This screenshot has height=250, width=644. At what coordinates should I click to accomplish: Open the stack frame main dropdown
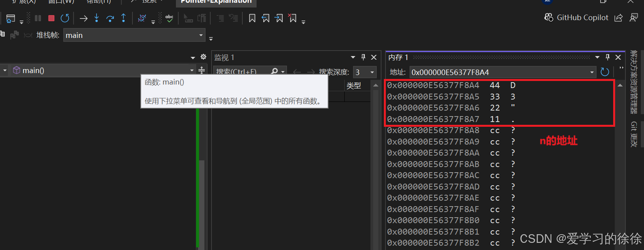[201, 35]
